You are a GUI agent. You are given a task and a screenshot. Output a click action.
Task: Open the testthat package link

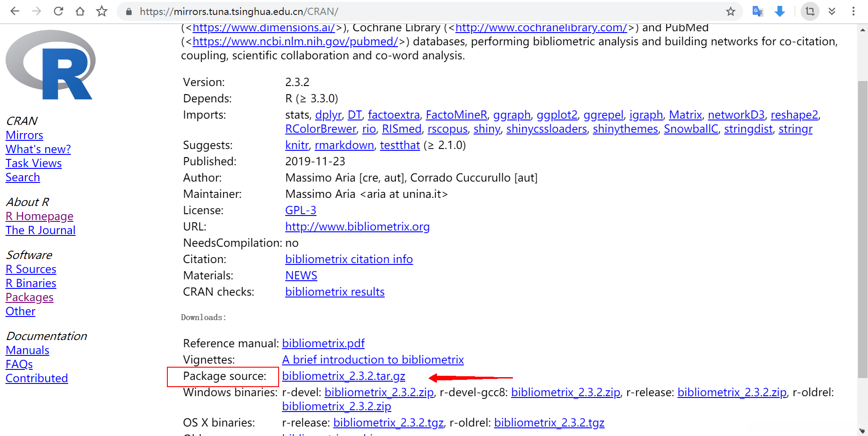(400, 145)
